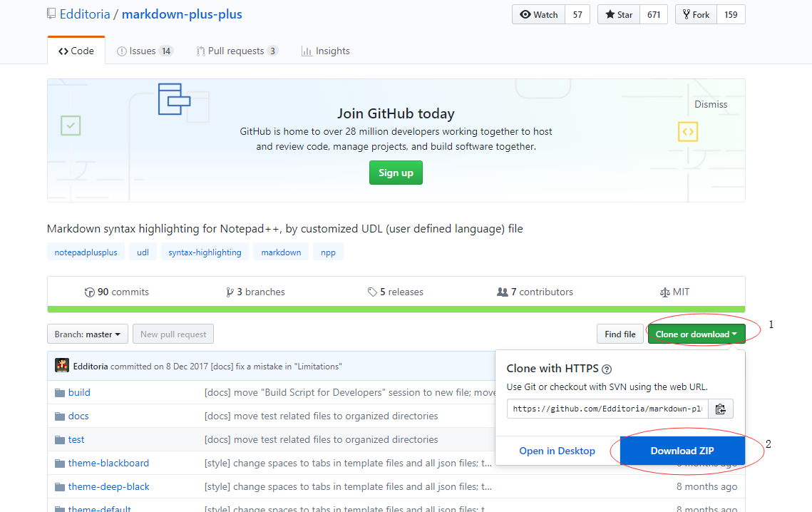
Task: Open theme-blackboard's commit message about tabs
Action: pos(348,464)
